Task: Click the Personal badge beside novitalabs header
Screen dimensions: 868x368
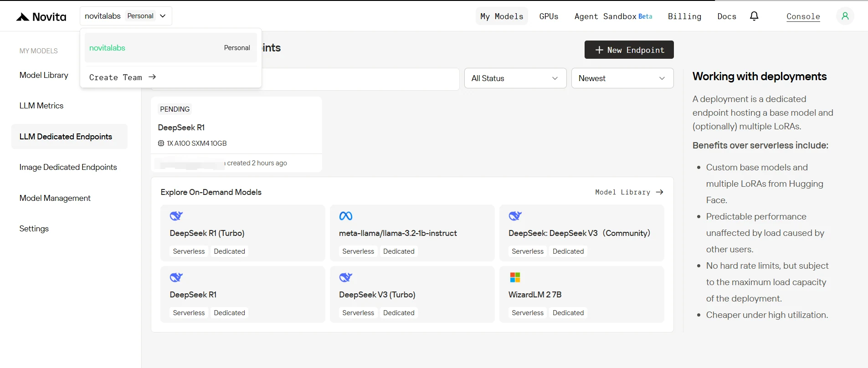Action: tap(140, 16)
